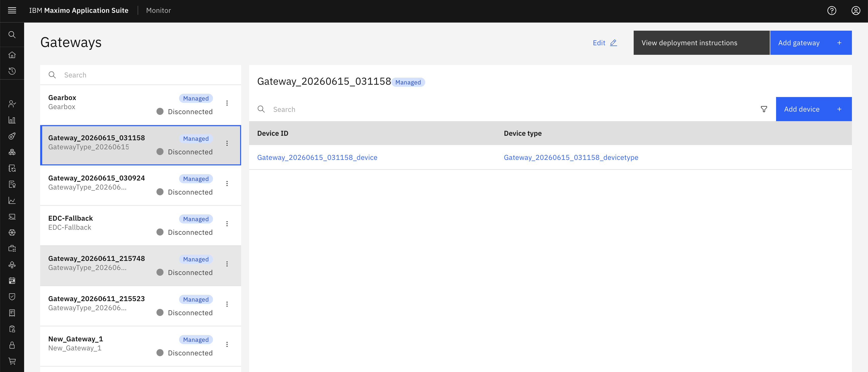
Task: Select Gateway_20260611_215748 in gateway list
Action: (x=140, y=266)
